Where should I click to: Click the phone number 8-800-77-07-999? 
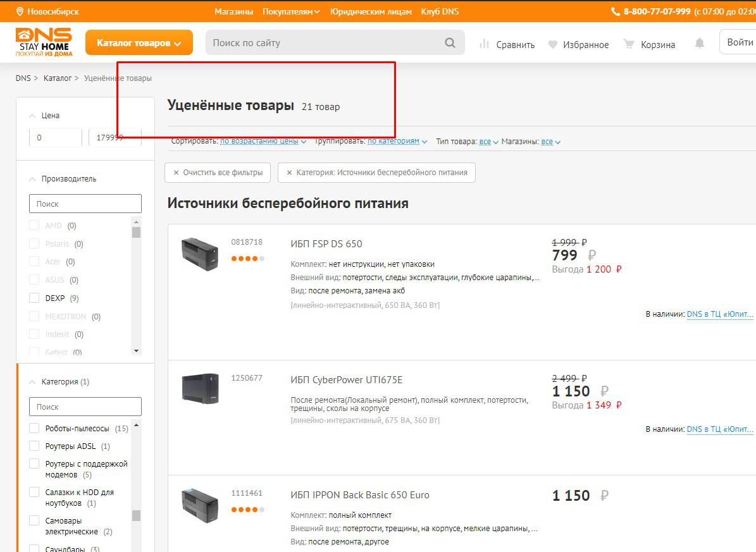point(657,11)
